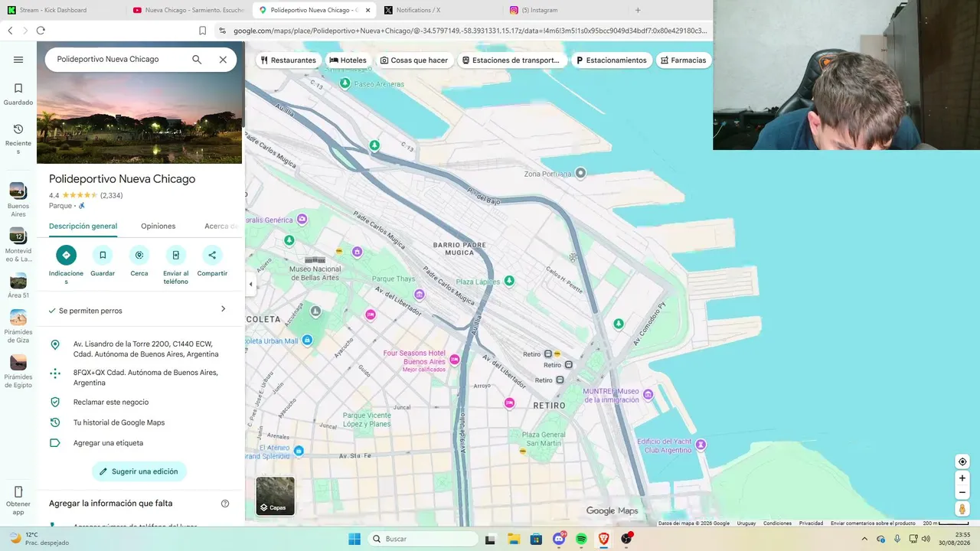This screenshot has height=551, width=980.
Task: Go back in browser history
Action: pos(10,31)
